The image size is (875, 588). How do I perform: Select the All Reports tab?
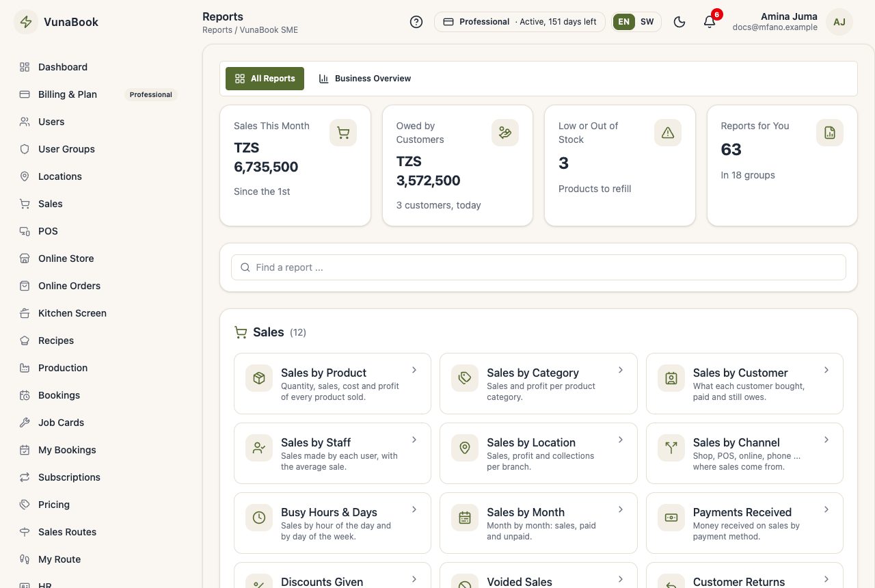point(265,79)
